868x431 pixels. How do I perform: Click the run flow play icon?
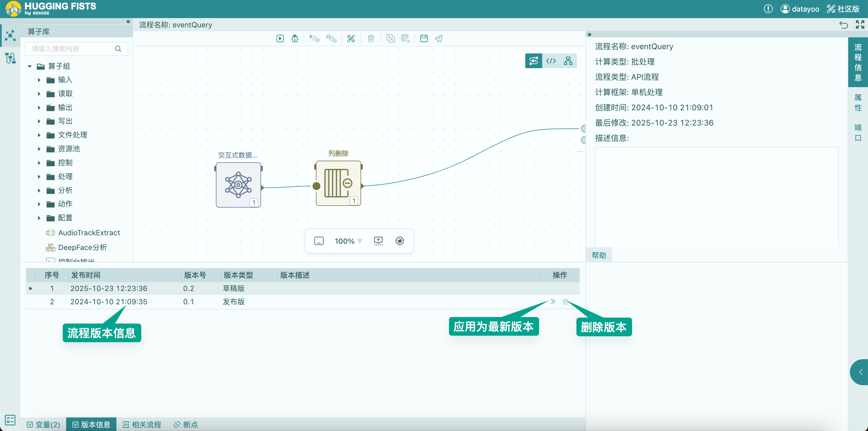point(280,38)
